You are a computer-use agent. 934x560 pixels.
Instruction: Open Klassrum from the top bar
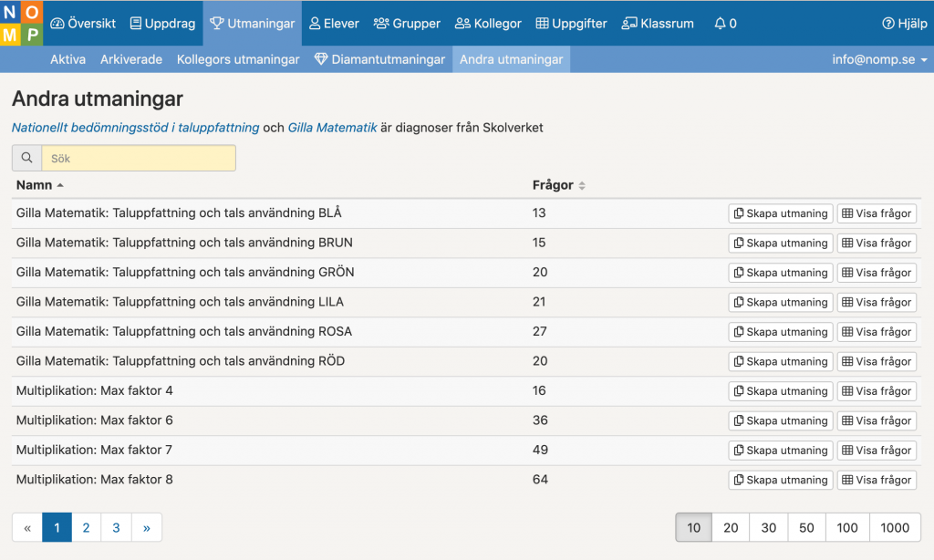pyautogui.click(x=658, y=23)
